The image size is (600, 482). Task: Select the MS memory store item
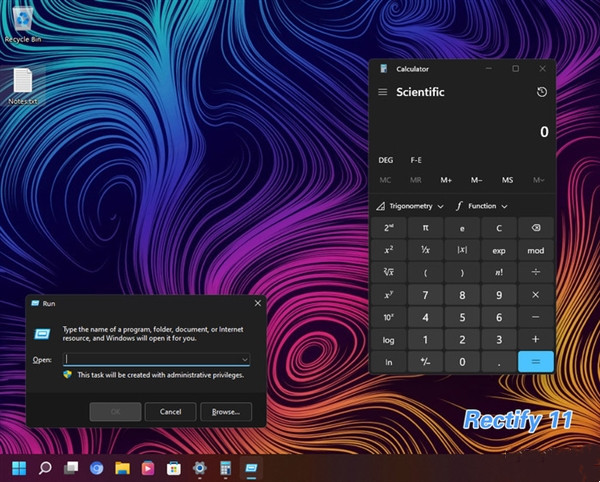[x=507, y=180]
